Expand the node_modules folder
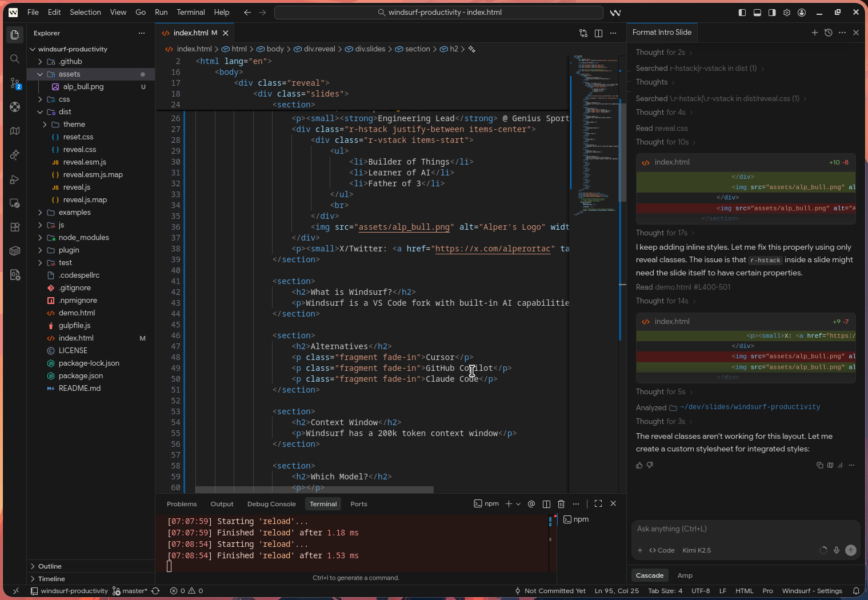Screen dimensions: 868x600 tap(83, 238)
